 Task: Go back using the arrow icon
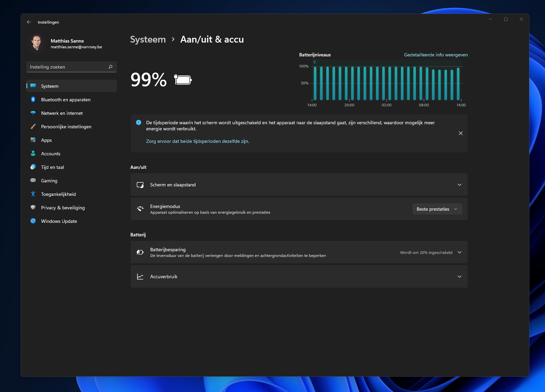click(29, 22)
